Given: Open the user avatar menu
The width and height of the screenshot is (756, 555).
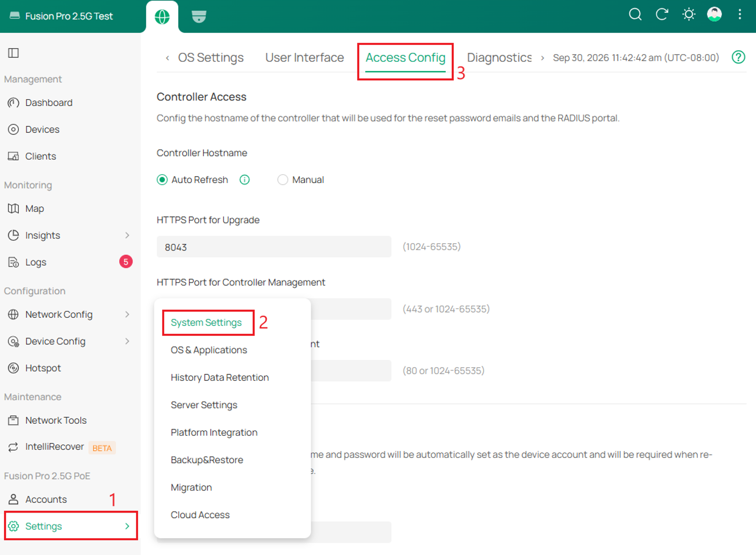Looking at the screenshot, I should [714, 15].
